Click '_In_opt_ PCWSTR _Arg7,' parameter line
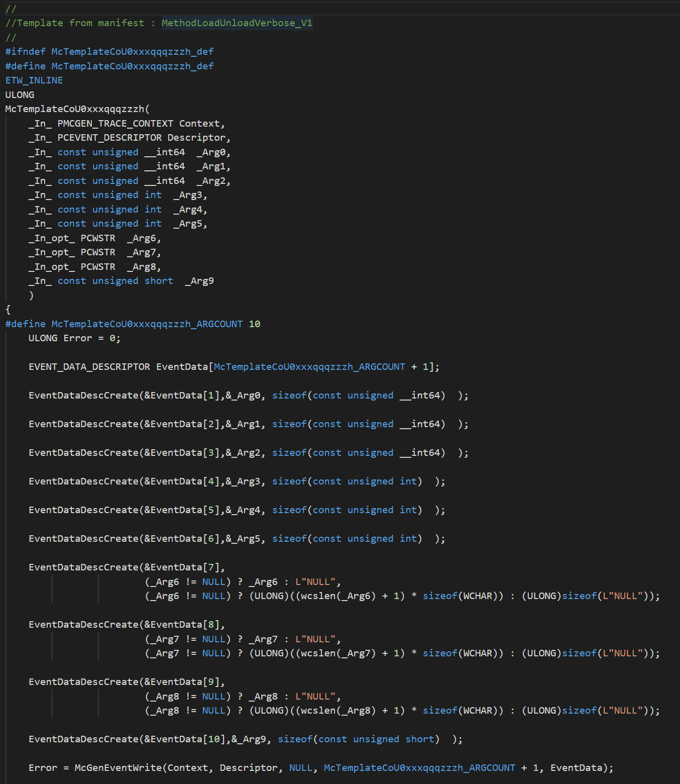The height and width of the screenshot is (784, 680). click(95, 252)
